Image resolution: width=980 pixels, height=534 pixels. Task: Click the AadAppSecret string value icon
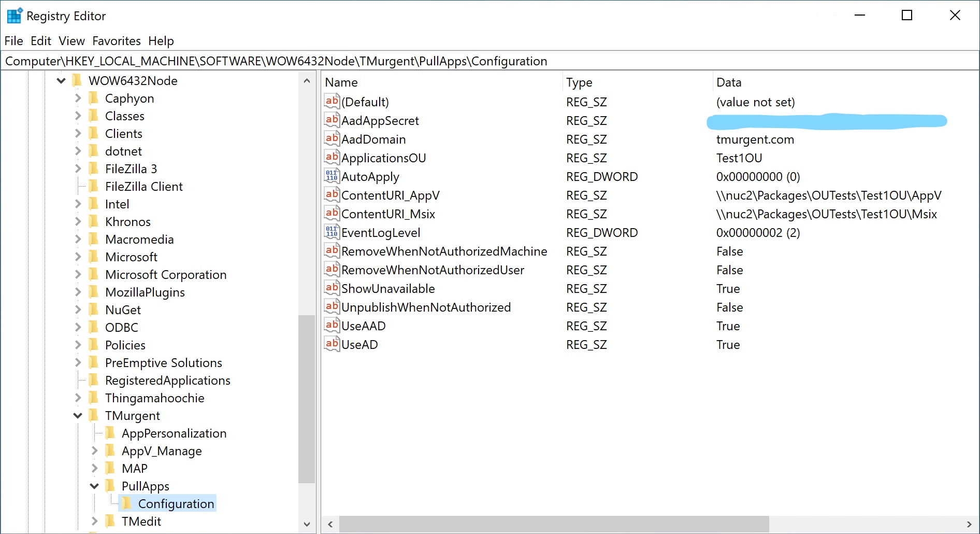point(332,120)
